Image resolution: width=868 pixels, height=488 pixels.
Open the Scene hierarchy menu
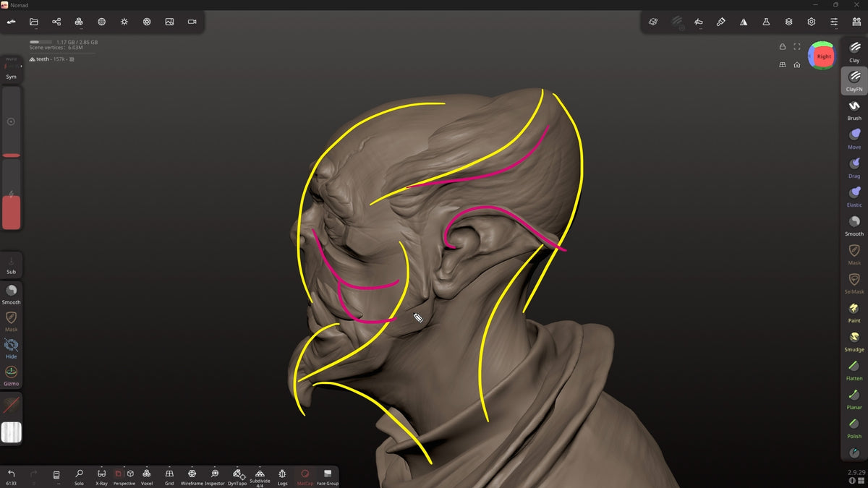(x=56, y=22)
